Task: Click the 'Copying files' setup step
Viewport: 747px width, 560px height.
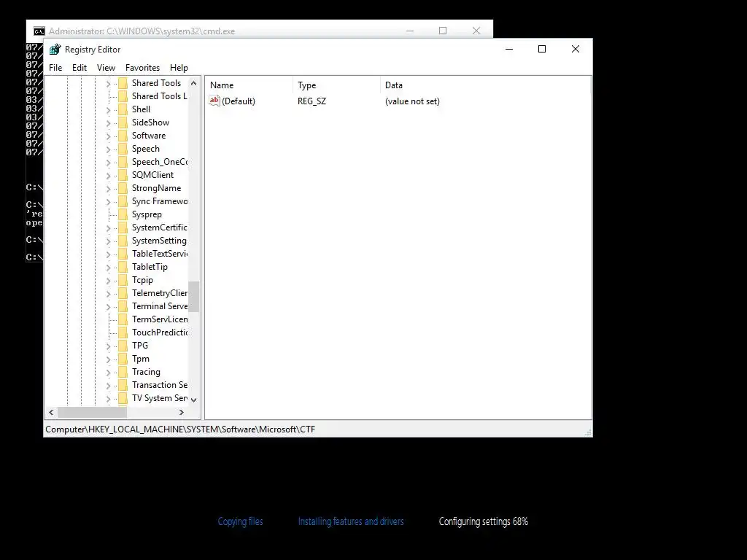Action: (240, 521)
